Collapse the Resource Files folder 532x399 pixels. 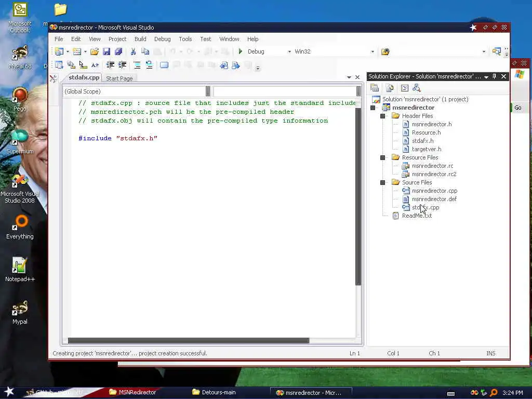pyautogui.click(x=383, y=157)
